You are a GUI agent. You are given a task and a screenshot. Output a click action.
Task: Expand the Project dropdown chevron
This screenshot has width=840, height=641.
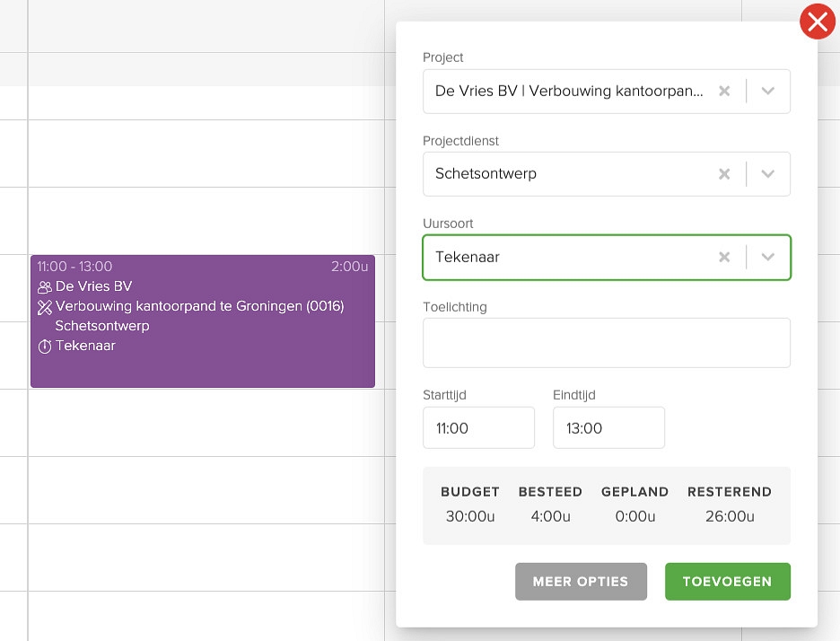[768, 92]
